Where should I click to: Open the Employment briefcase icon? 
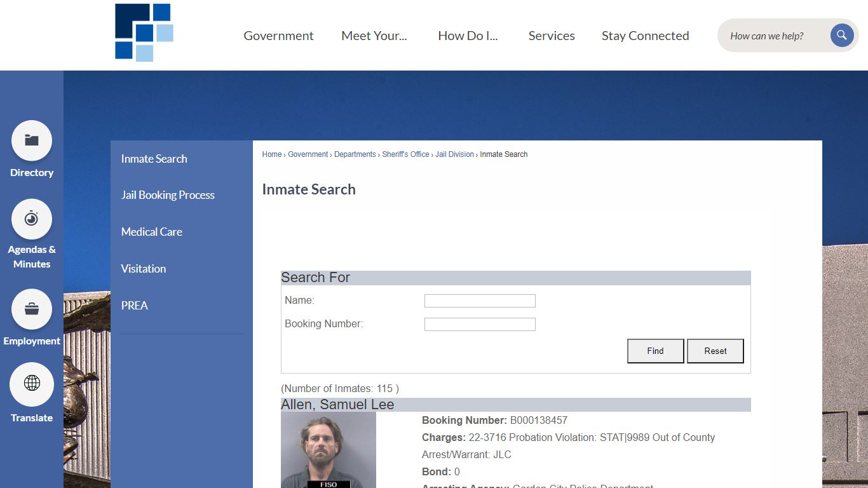point(32,309)
